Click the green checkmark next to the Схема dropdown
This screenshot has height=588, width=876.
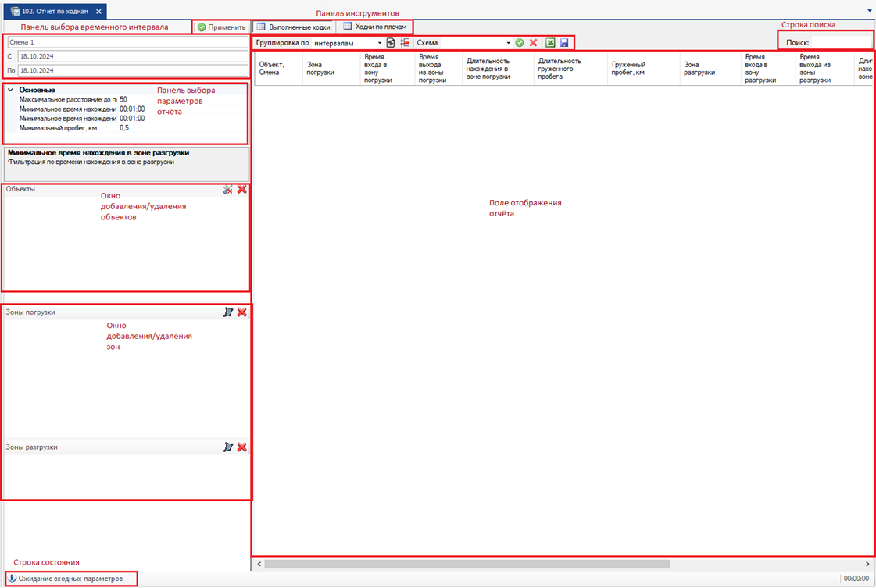[x=520, y=43]
